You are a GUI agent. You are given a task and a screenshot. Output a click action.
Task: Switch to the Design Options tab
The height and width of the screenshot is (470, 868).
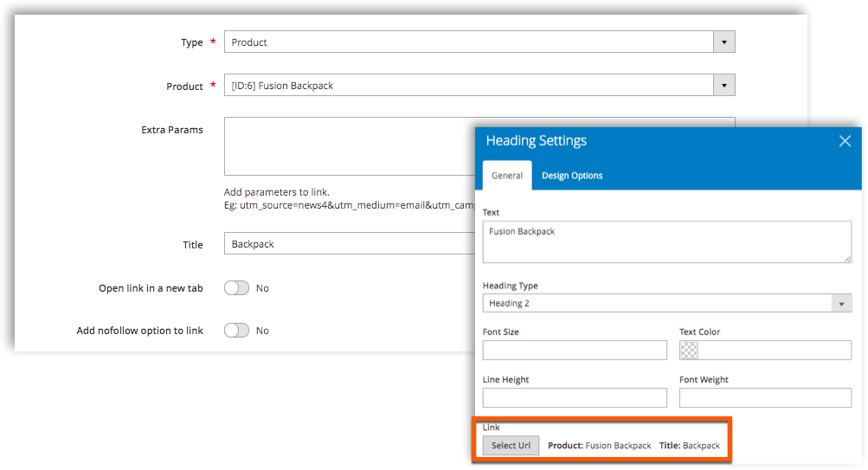[x=572, y=176]
